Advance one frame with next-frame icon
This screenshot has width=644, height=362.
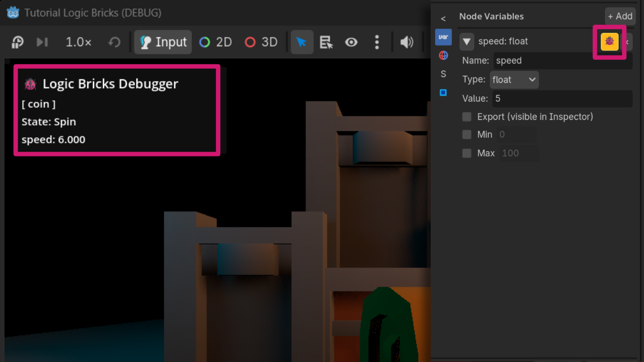point(42,42)
